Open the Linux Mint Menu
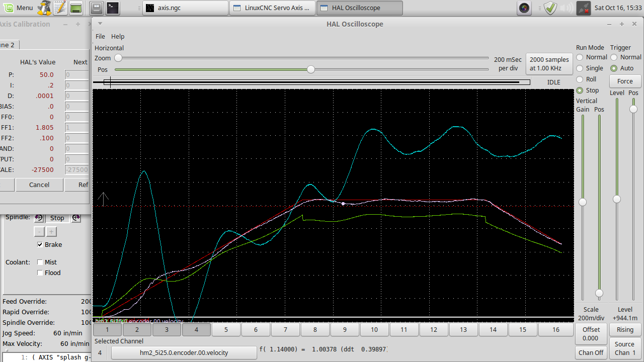This screenshot has height=362, width=644. [x=18, y=8]
